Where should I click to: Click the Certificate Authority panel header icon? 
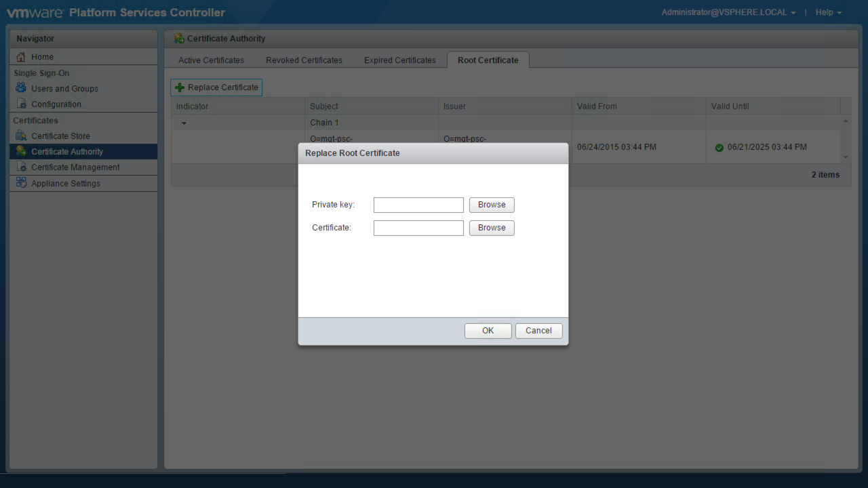pyautogui.click(x=179, y=39)
